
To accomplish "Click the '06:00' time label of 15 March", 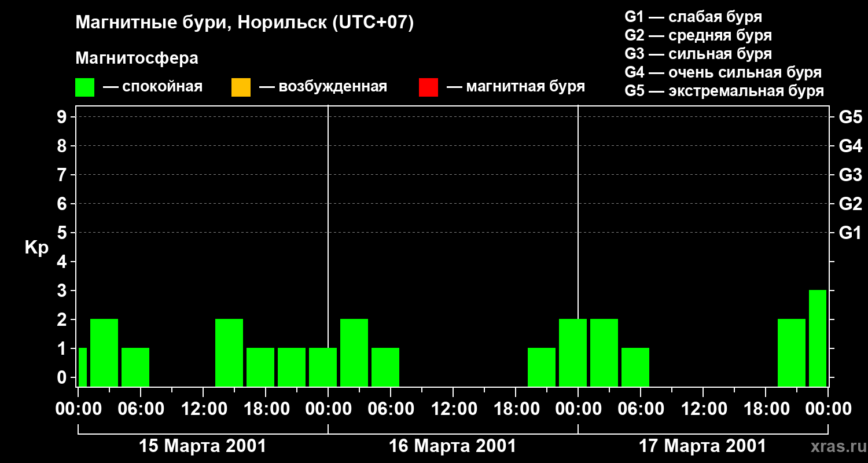I will tap(141, 409).
